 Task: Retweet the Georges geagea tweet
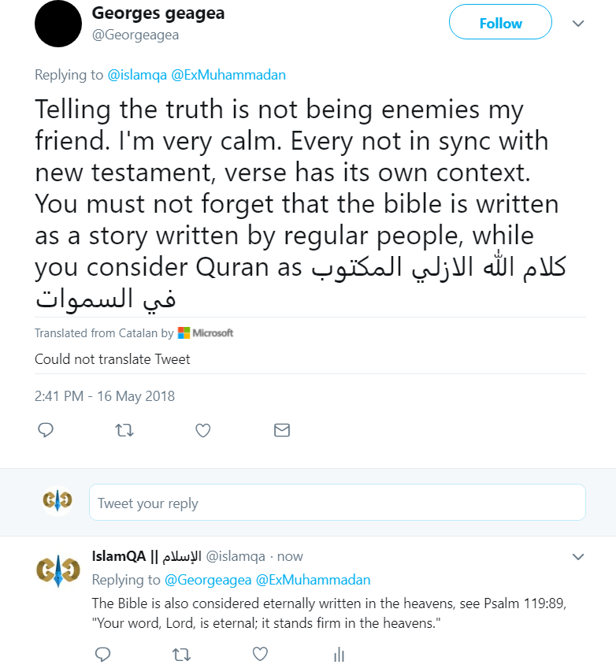pos(124,430)
